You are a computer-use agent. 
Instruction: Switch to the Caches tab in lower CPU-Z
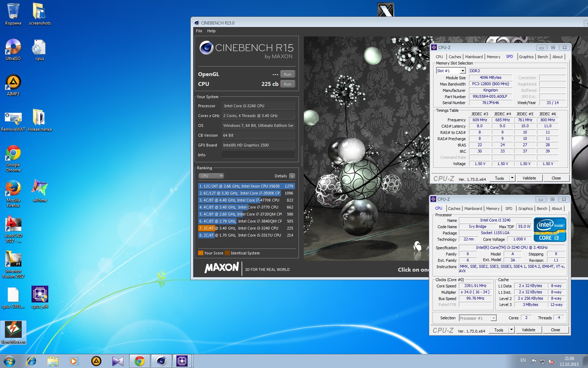454,209
